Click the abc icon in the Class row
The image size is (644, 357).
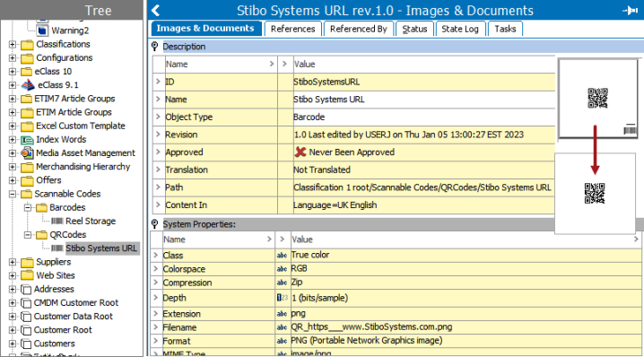click(282, 255)
